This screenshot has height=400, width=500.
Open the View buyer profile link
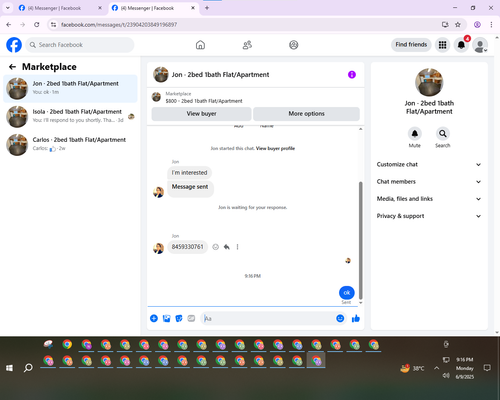tap(275, 148)
